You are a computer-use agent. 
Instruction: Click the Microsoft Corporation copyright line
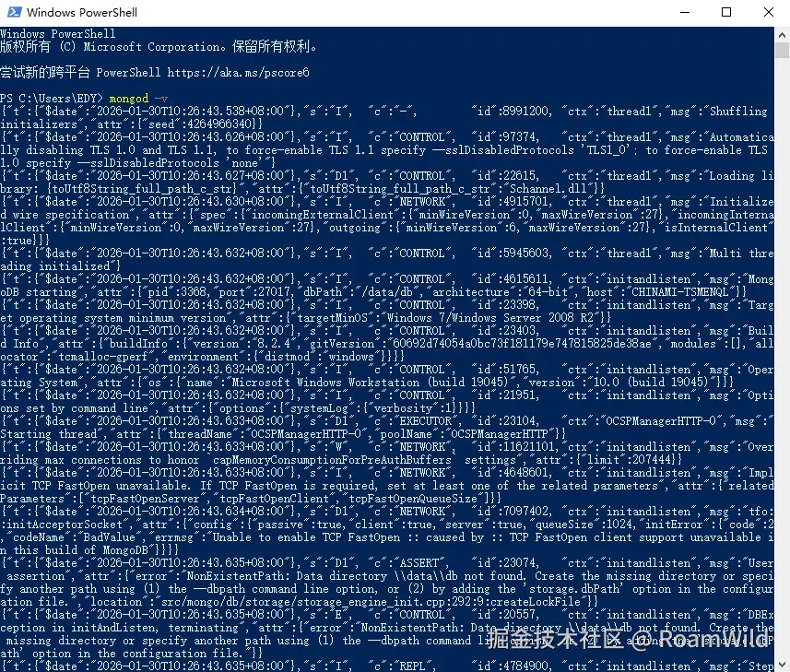click(159, 47)
